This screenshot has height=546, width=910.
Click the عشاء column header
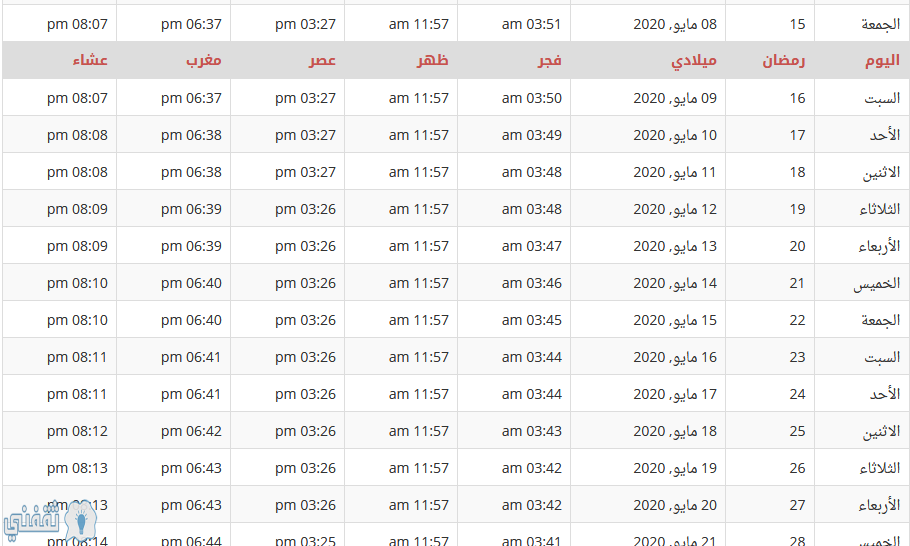90,60
